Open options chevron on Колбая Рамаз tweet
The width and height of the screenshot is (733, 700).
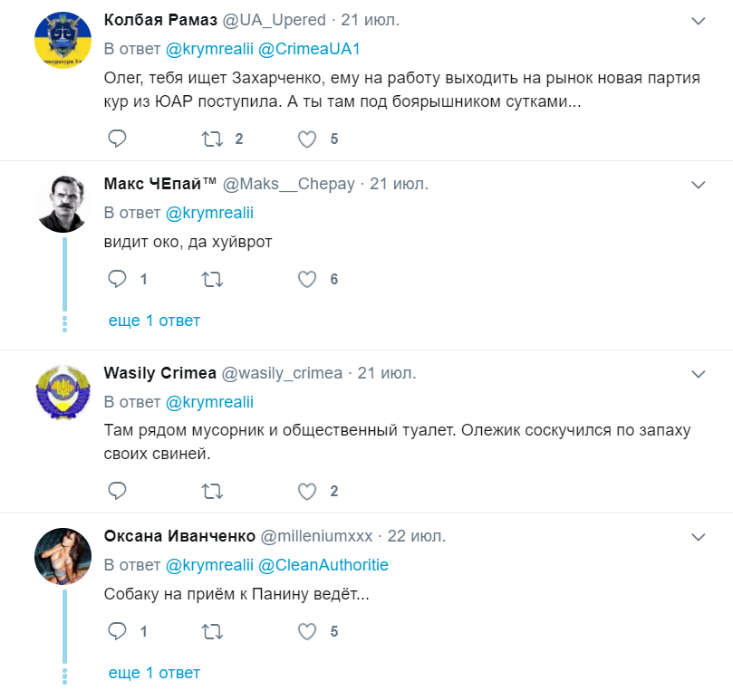(x=699, y=21)
